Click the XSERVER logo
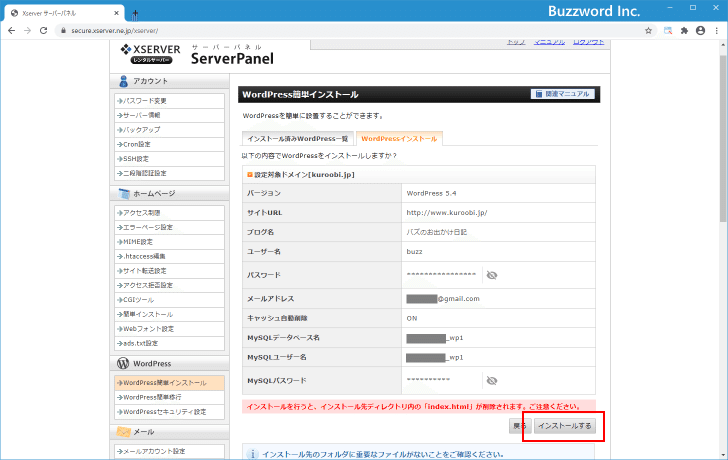Viewport: 728px width, 460px height. click(150, 54)
